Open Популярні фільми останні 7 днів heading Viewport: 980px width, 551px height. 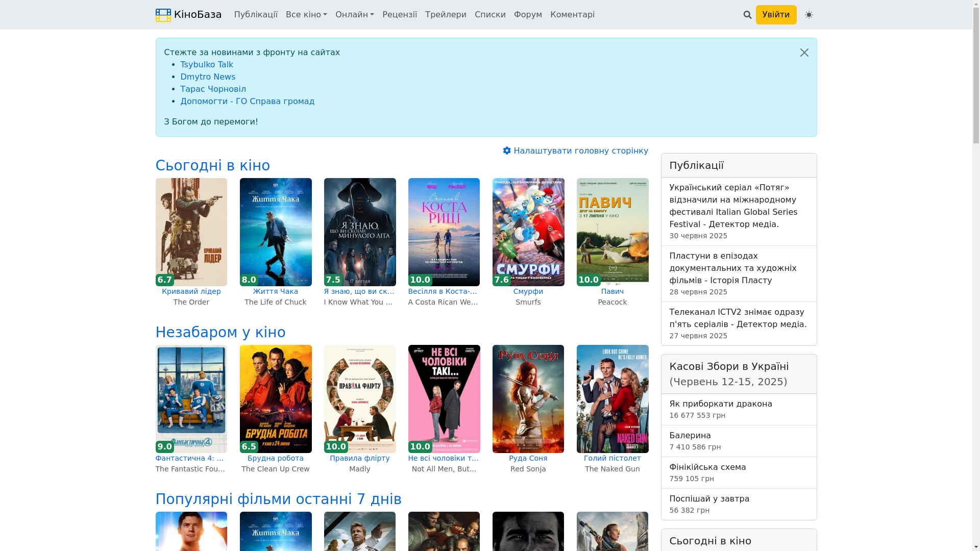[x=278, y=499]
